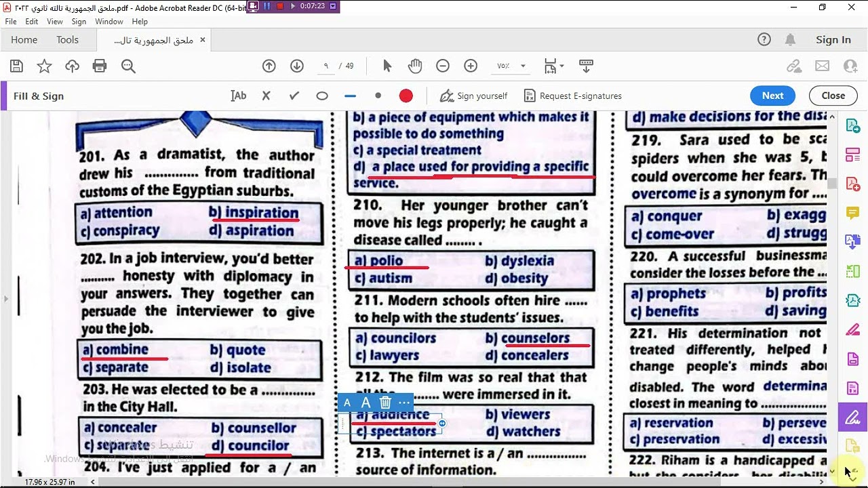Open the Comment tool in right sidebar

[852, 213]
